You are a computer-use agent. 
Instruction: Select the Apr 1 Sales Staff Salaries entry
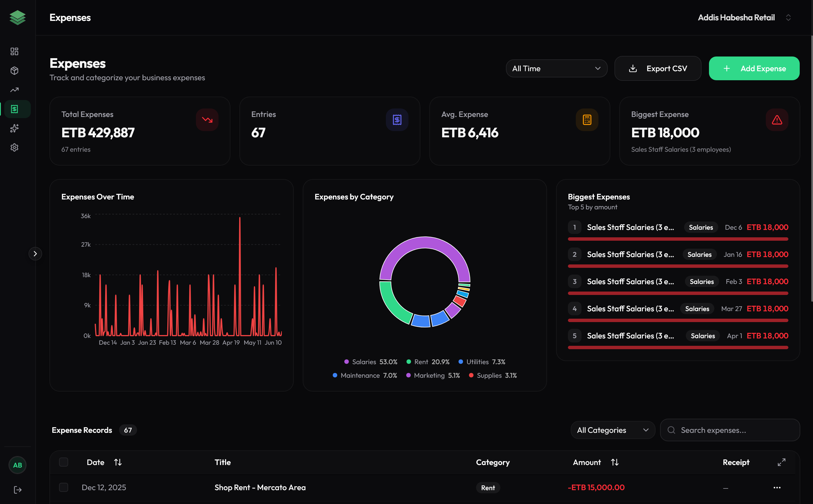(678, 339)
